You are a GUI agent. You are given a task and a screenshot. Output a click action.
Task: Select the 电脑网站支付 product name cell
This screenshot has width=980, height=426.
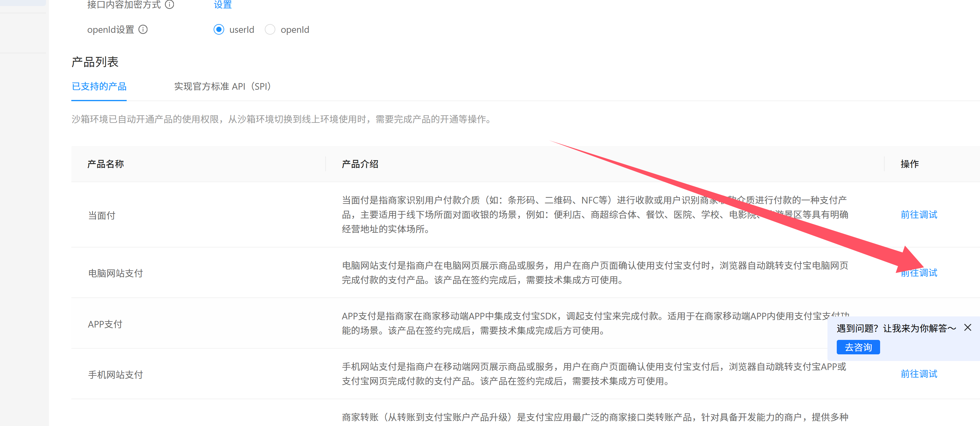coord(115,273)
